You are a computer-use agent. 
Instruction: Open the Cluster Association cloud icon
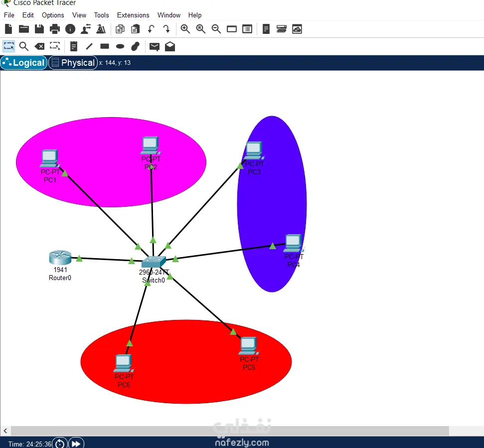(x=297, y=29)
